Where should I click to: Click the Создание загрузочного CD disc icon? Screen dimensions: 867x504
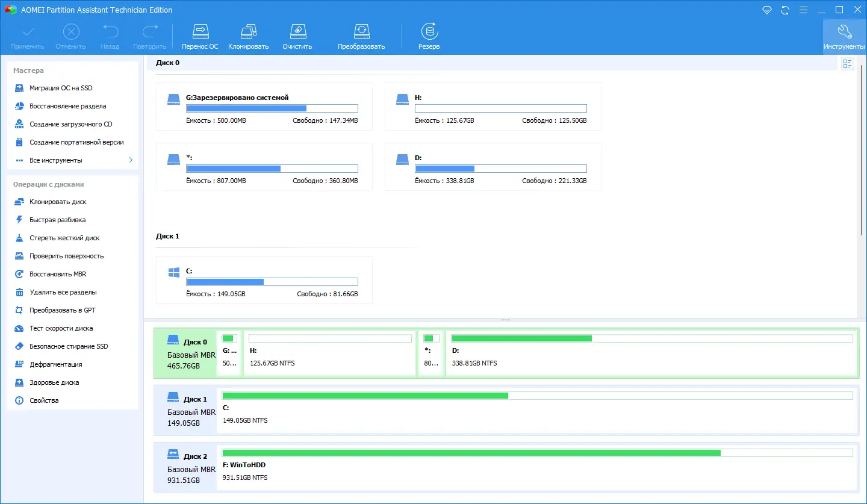pyautogui.click(x=19, y=124)
